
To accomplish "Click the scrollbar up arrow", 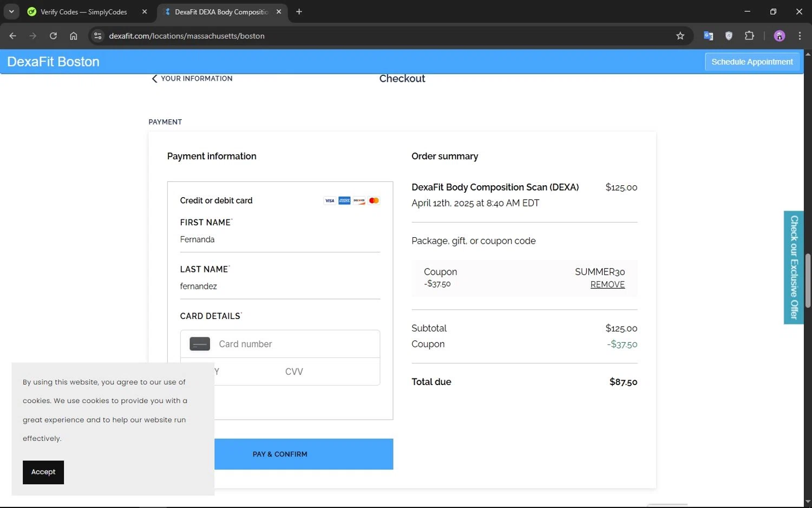I will [808, 54].
